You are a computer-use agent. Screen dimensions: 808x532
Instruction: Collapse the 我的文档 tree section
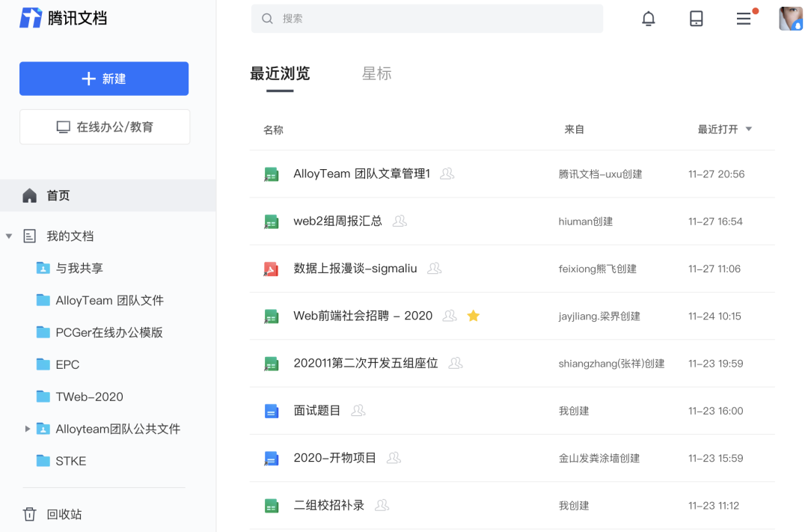(x=9, y=236)
